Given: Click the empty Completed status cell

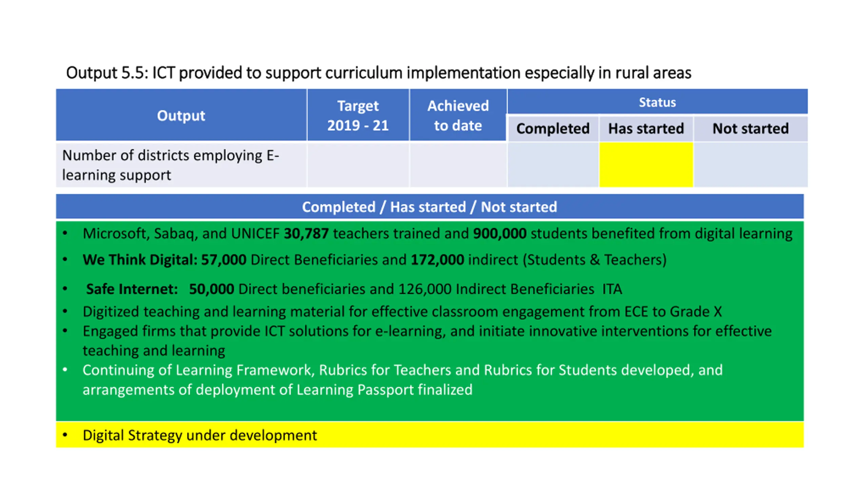Looking at the screenshot, I should [x=553, y=165].
